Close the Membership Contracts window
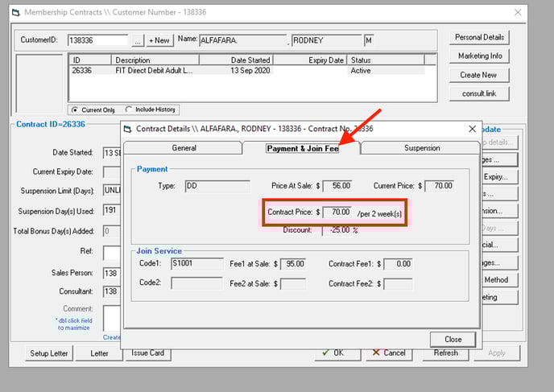554x392 pixels. (518, 12)
